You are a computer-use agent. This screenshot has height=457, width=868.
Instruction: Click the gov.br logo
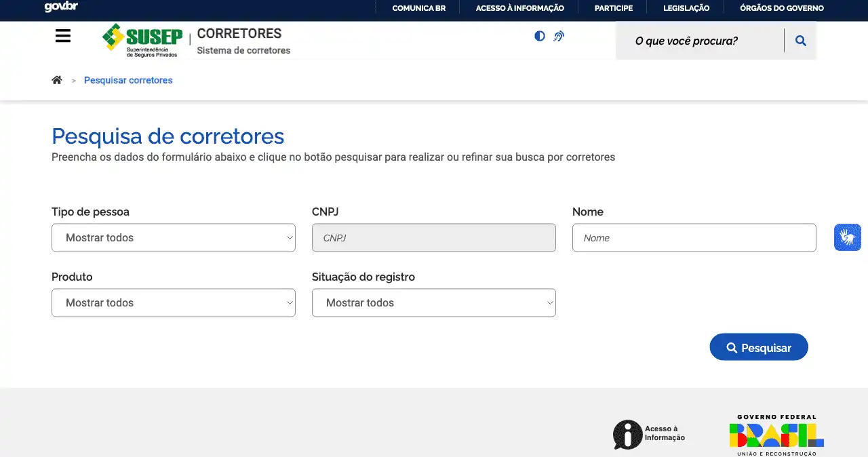click(61, 7)
